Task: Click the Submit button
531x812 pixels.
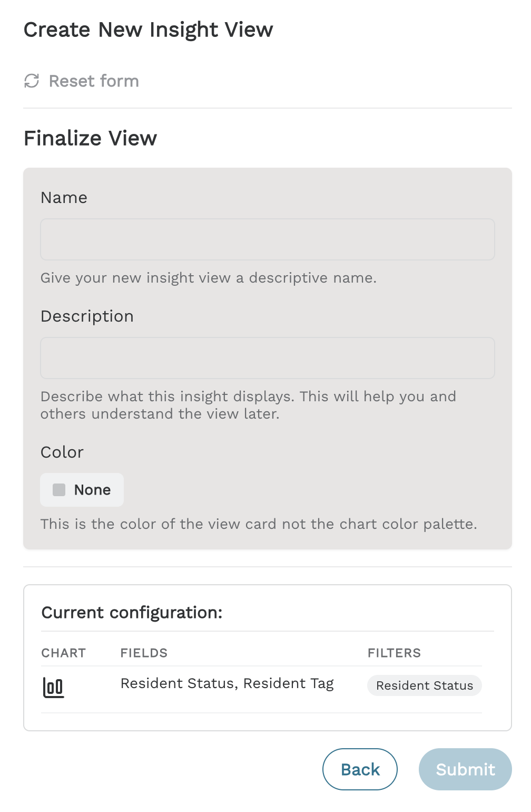Action: pyautogui.click(x=465, y=769)
